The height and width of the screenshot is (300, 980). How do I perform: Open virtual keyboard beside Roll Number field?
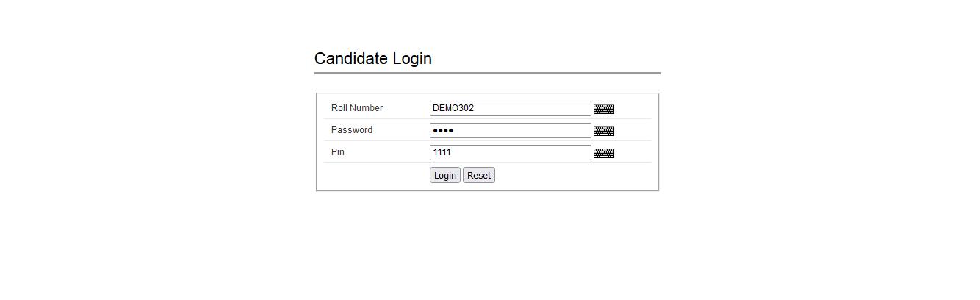click(x=604, y=109)
